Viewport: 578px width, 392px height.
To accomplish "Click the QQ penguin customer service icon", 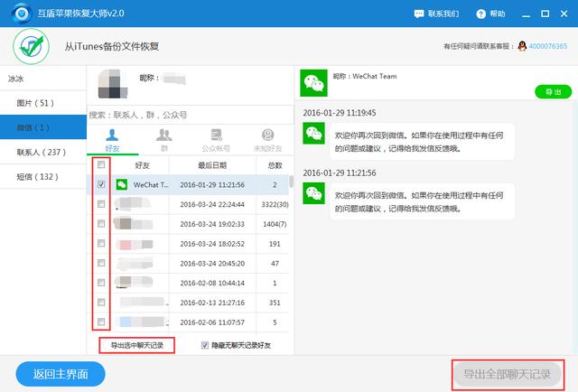I will pos(522,46).
